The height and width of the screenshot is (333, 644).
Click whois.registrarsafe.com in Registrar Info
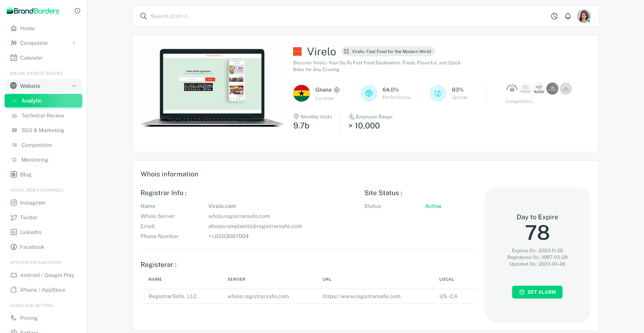(x=239, y=216)
